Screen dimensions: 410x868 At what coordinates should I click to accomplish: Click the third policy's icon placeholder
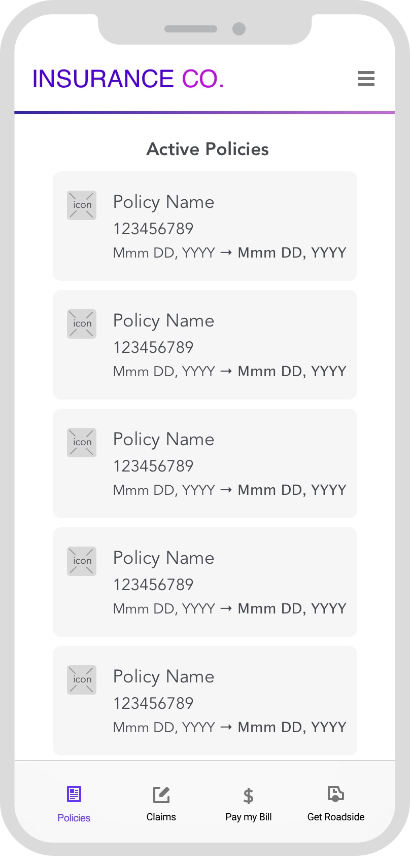pyautogui.click(x=82, y=442)
